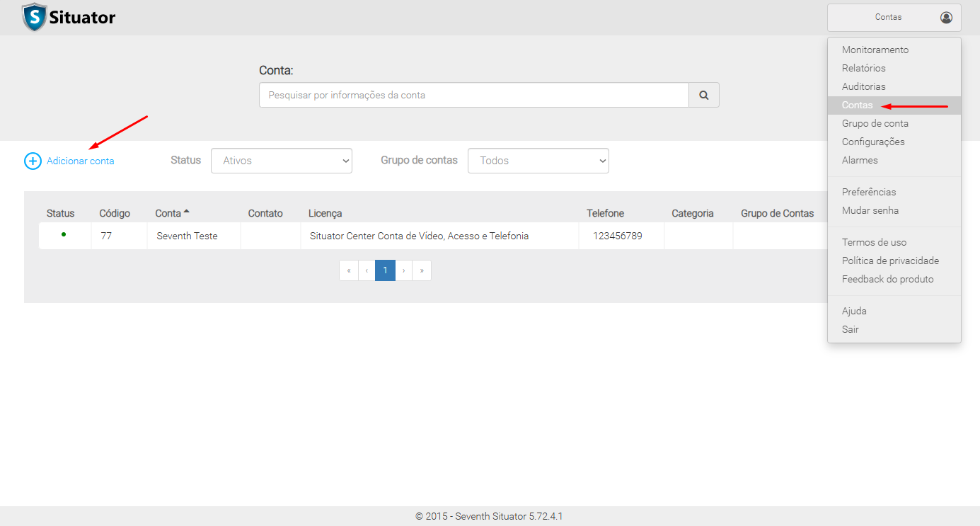This screenshot has height=526, width=980.
Task: Select page 1 in pagination
Action: point(385,270)
